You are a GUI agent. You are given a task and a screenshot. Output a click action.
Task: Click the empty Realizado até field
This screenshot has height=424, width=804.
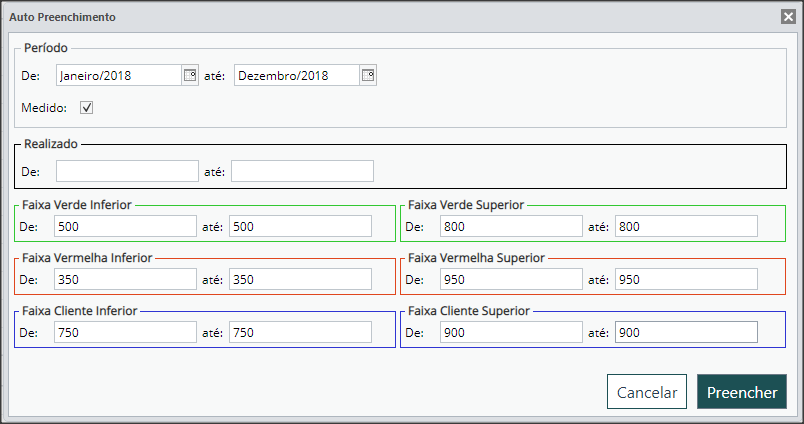pos(303,171)
